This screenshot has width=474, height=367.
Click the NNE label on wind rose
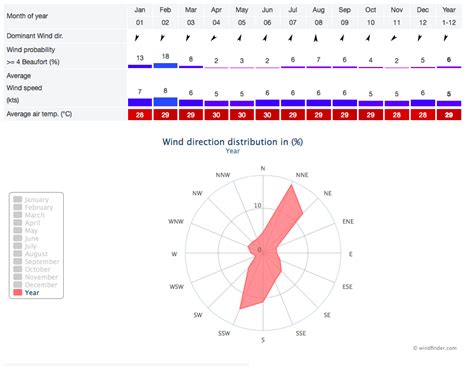[x=302, y=175]
